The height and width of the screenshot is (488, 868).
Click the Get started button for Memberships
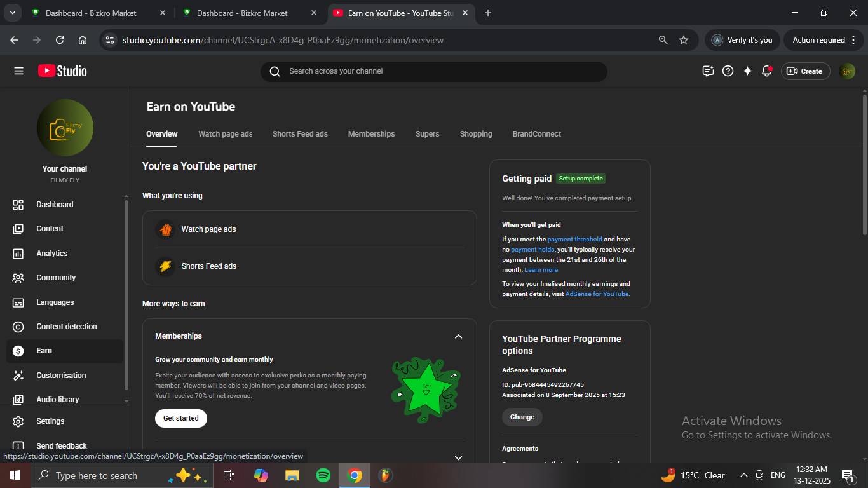point(181,418)
